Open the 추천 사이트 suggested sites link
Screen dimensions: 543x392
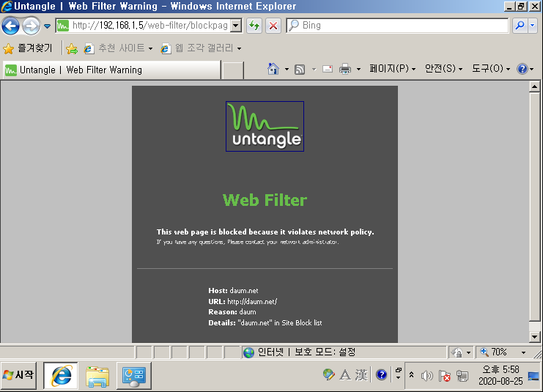(119, 48)
